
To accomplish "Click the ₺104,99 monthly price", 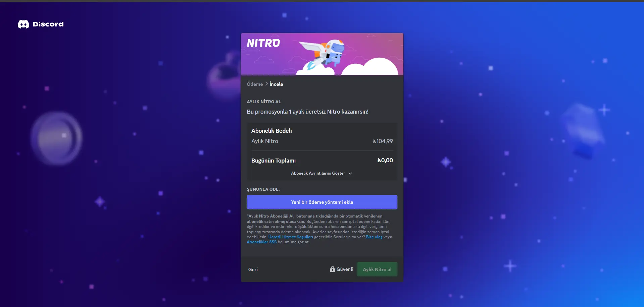I will pos(383,141).
